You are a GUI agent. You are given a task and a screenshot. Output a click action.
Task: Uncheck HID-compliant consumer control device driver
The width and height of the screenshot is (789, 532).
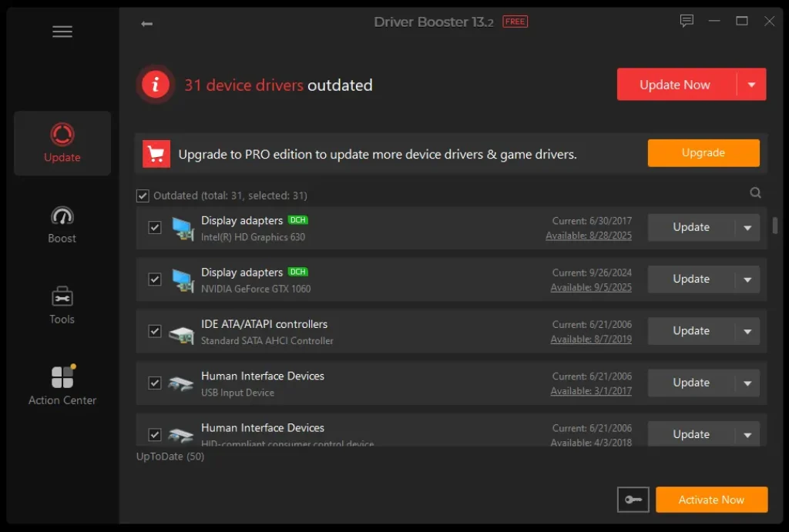tap(154, 434)
